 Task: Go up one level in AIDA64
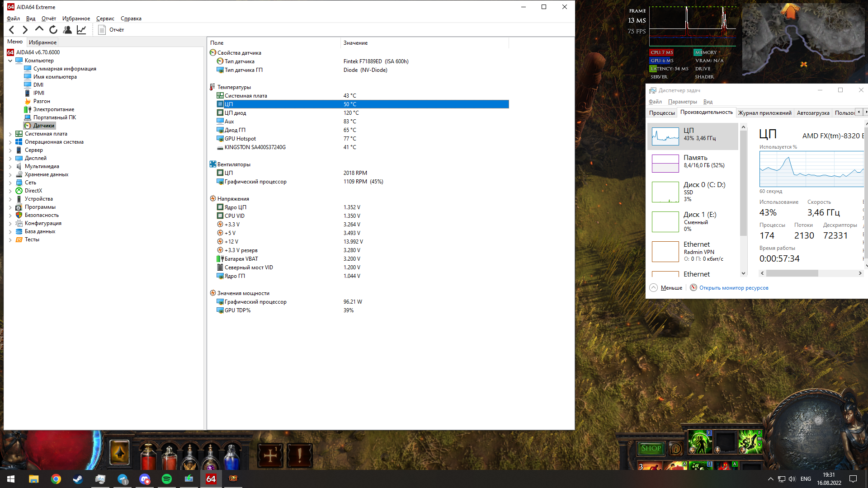(x=39, y=30)
